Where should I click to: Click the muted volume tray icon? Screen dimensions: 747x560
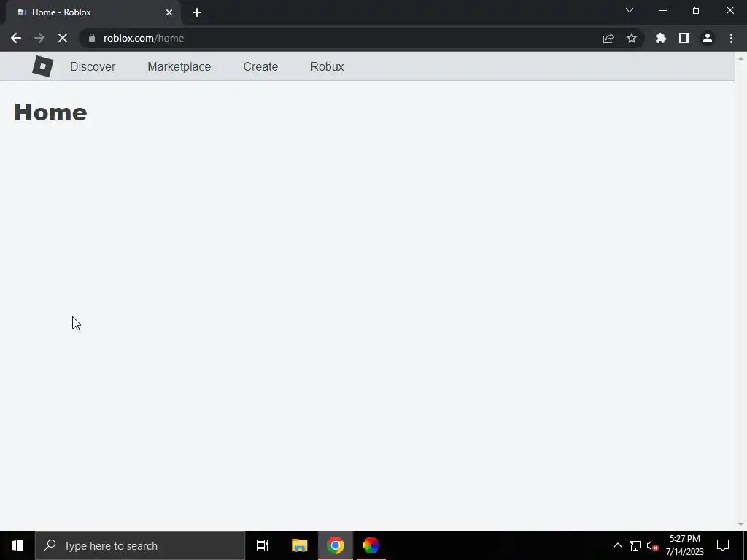coord(652,545)
